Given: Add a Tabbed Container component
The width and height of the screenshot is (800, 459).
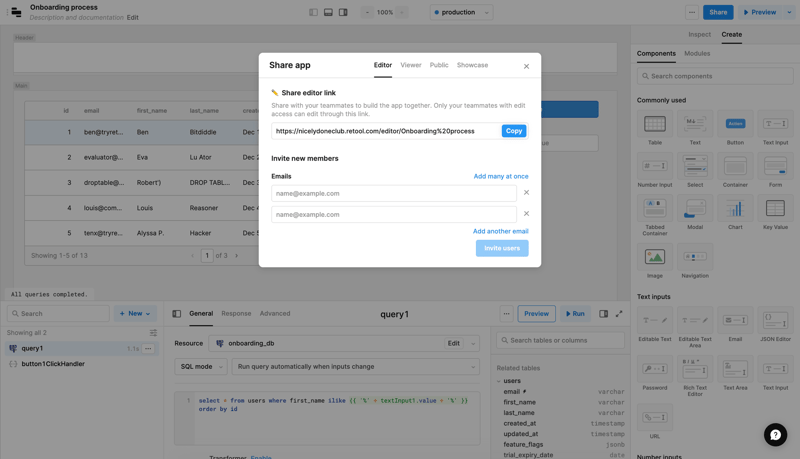Looking at the screenshot, I should click(x=655, y=216).
